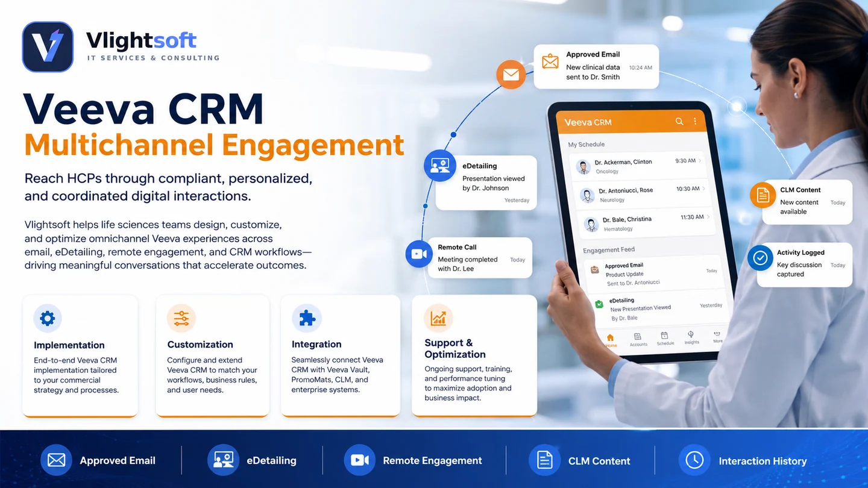Click the eDetailing icon in the footer bar
Image resolution: width=868 pixels, height=488 pixels.
[223, 460]
